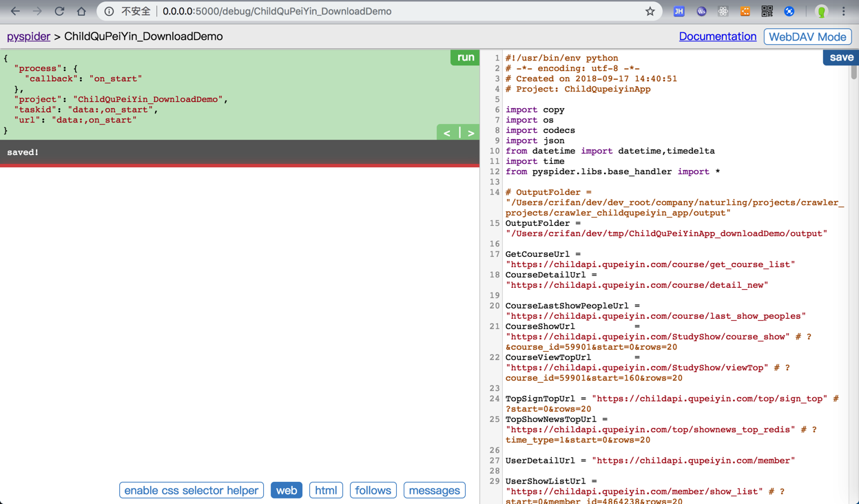
Task: Switch to the follows tab
Action: [x=373, y=490]
